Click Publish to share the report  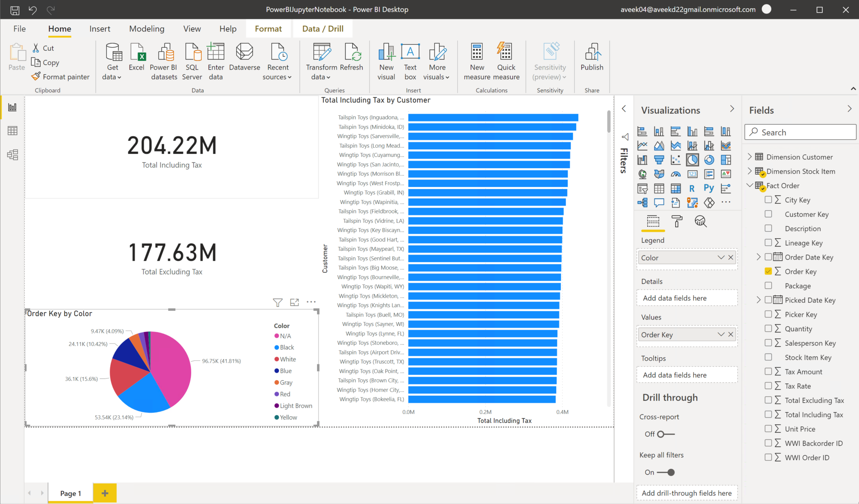(x=592, y=60)
